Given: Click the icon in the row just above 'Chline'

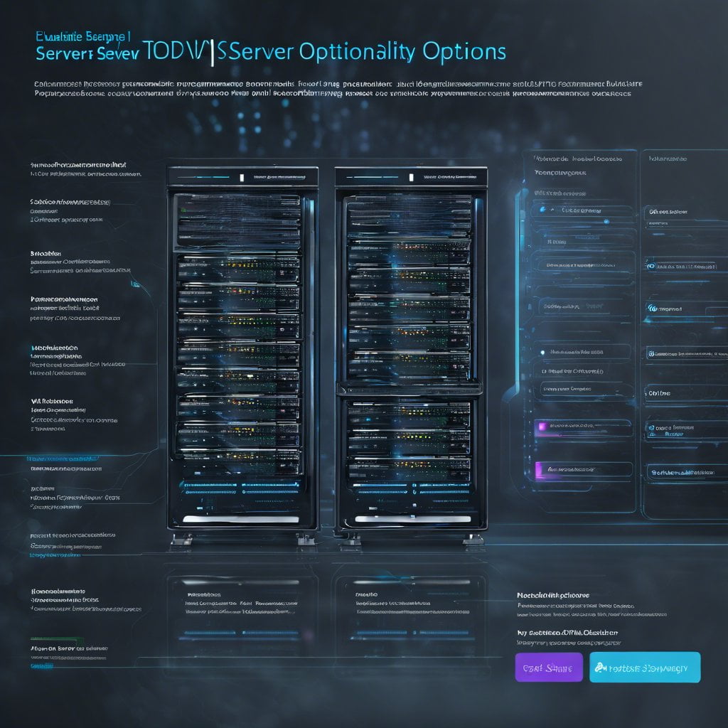Looking at the screenshot, I should [x=651, y=352].
